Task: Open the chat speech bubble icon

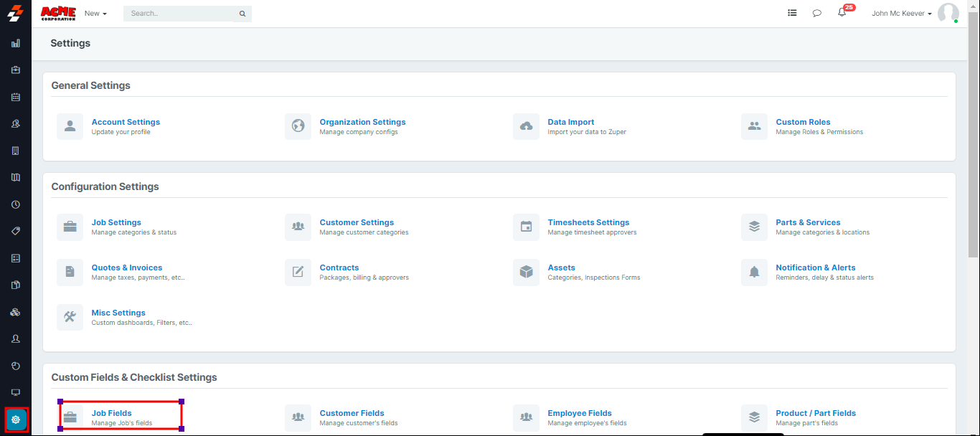Action: (816, 13)
